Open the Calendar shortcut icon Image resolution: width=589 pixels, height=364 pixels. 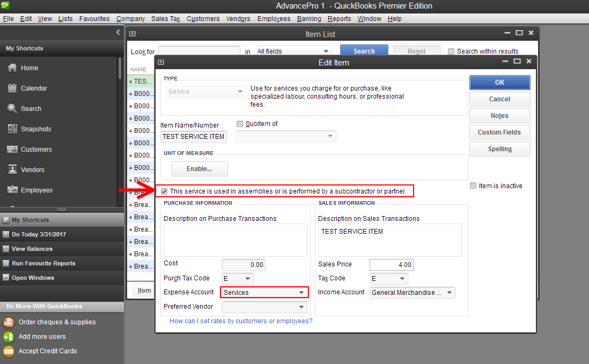(x=12, y=88)
